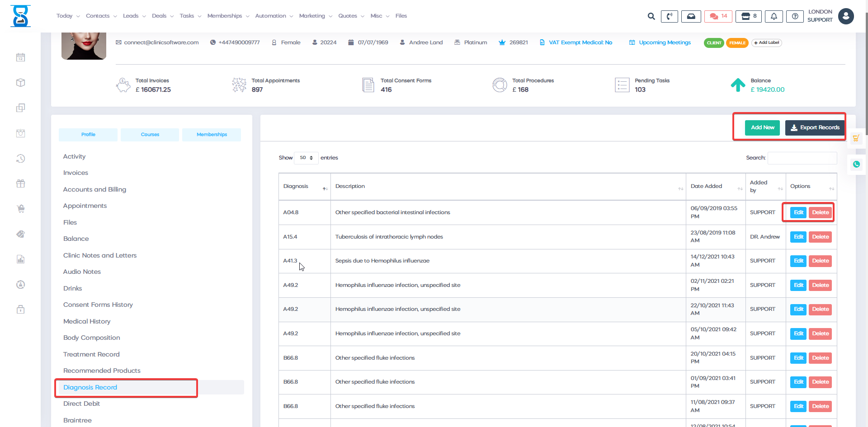This screenshot has width=868, height=427.
Task: Open the show entries count dropdown
Action: click(306, 158)
